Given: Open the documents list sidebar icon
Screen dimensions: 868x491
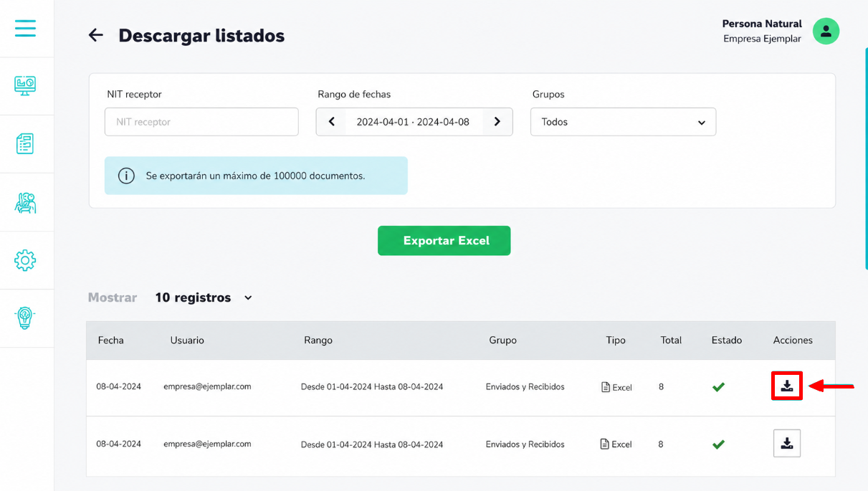Looking at the screenshot, I should [25, 144].
